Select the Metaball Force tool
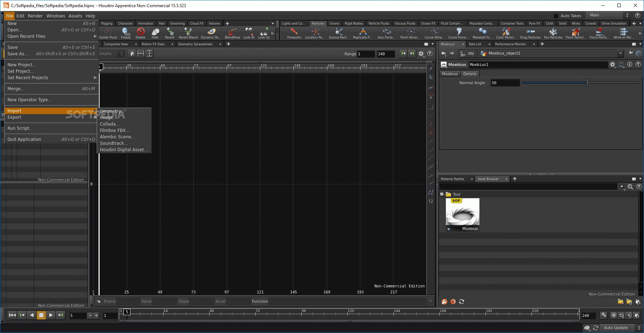The image size is (644, 333). point(483,33)
